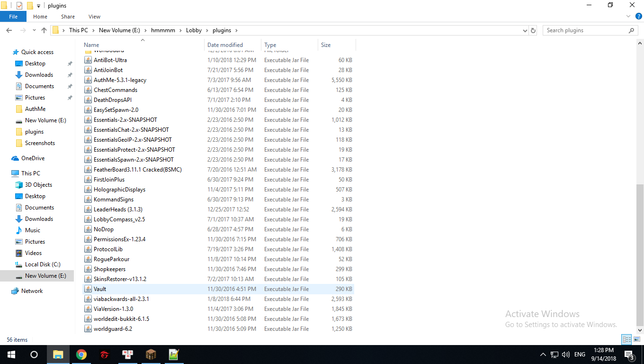Click the ProtocolLib jar file icon
Image resolution: width=644 pixels, height=364 pixels.
(x=88, y=249)
